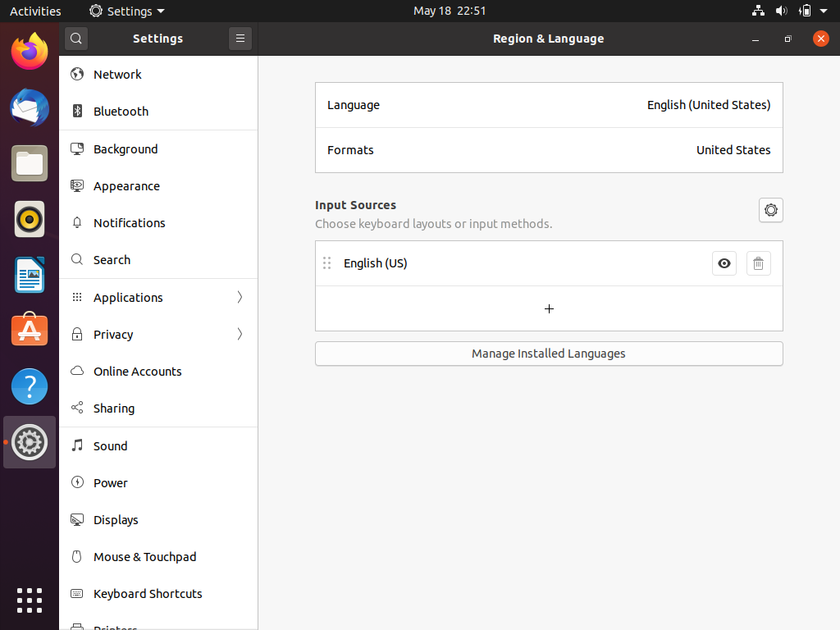Click the search icon in Settings header
840x630 pixels.
[75, 39]
